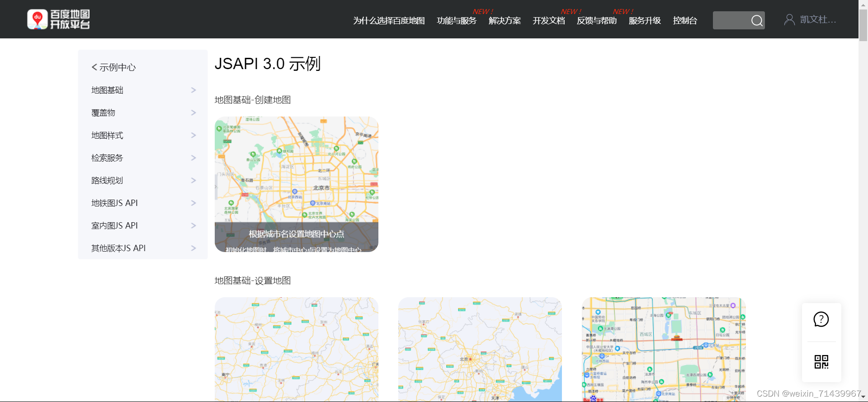Open 反馈与帮助 menu
868x402 pixels.
597,21
